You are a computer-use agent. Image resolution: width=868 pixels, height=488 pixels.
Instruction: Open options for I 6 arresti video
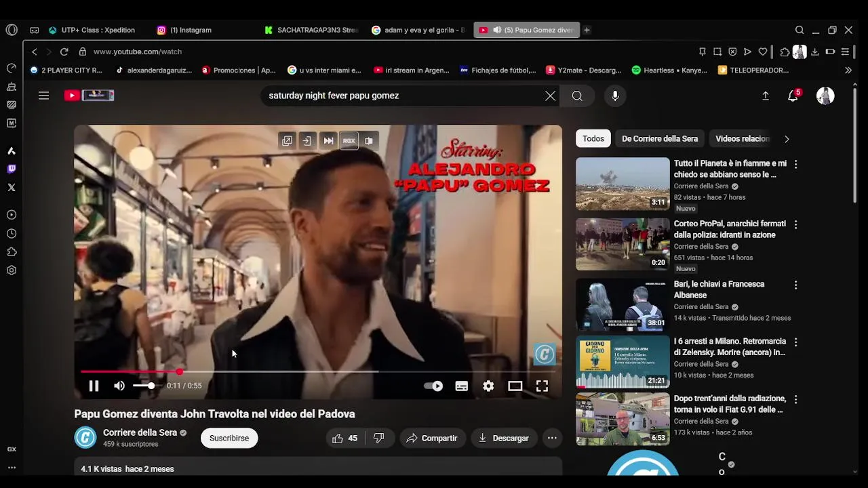click(x=795, y=342)
